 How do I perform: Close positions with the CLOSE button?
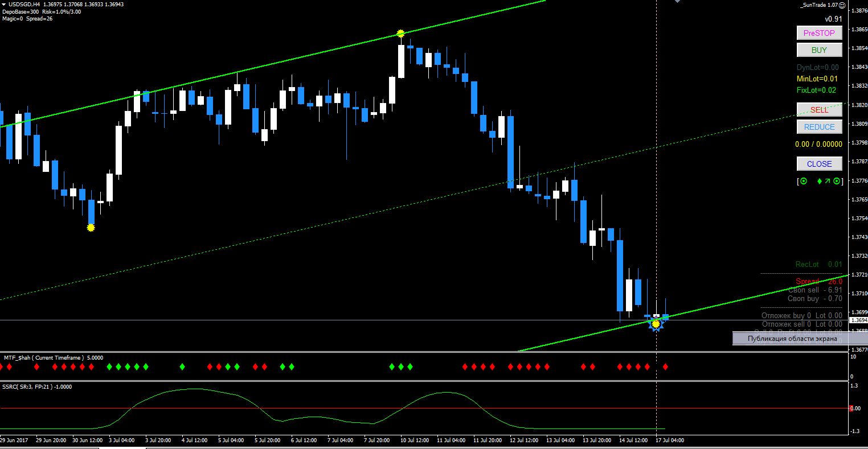pos(819,164)
